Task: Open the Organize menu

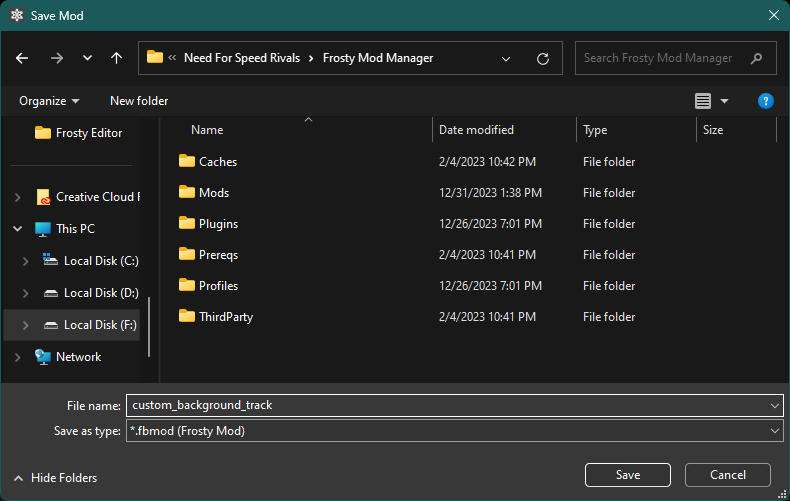Action: pos(49,101)
